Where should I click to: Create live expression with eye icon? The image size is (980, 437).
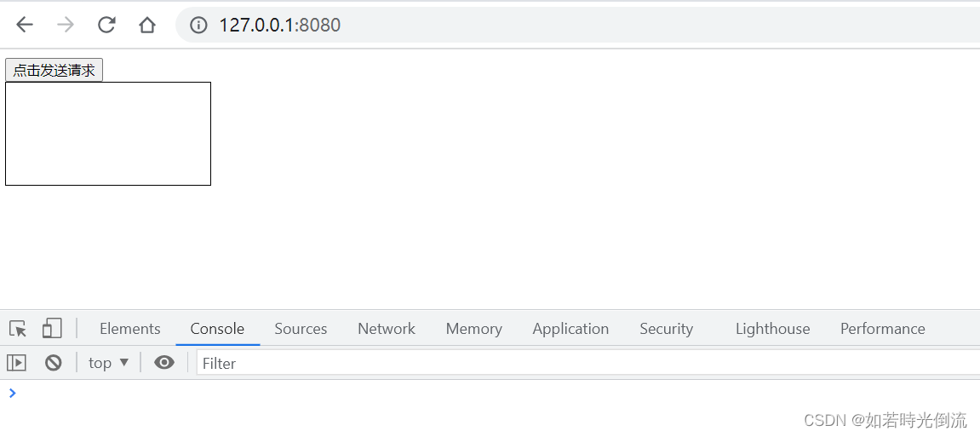163,363
